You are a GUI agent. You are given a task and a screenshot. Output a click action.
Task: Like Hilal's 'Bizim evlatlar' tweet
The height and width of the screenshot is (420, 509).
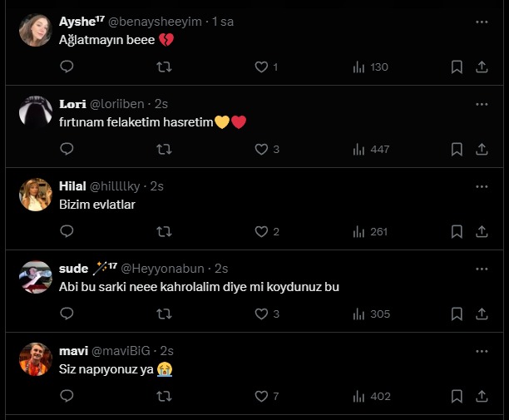pos(261,232)
